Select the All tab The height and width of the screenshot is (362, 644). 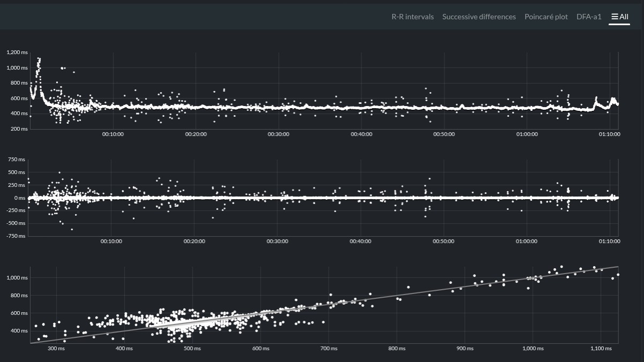[619, 17]
